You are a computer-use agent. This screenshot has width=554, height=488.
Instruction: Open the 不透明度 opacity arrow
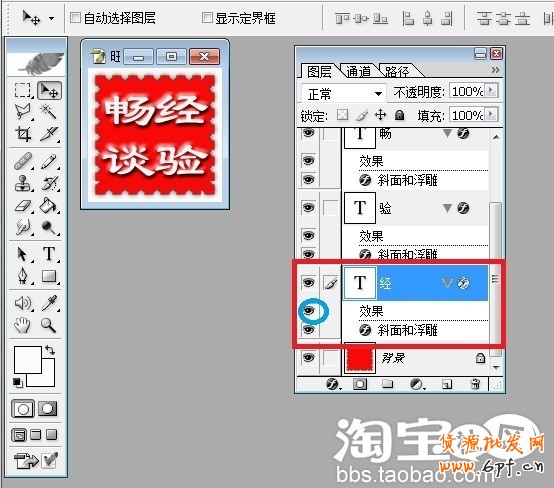tap(491, 90)
